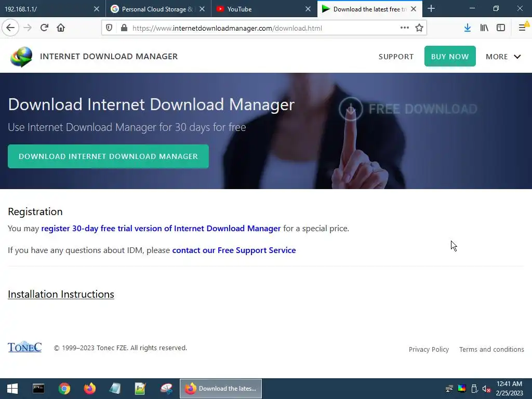Viewport: 532px width, 399px height.
Task: Open the Library icon in toolbar
Action: 484,28
